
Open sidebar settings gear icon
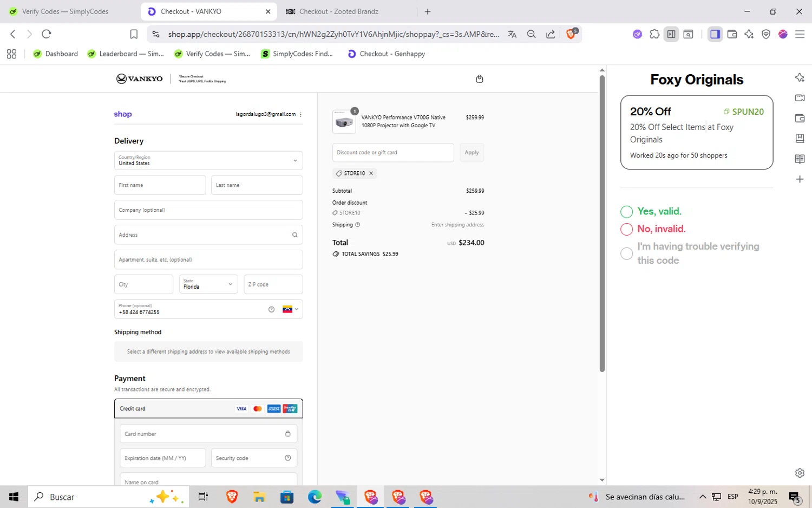[x=800, y=473]
